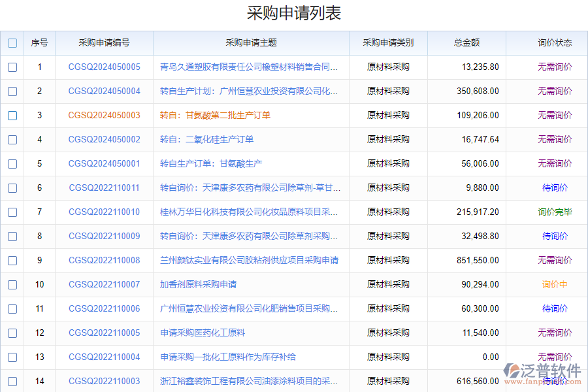Sort by the 总金额 column header

click(466, 43)
